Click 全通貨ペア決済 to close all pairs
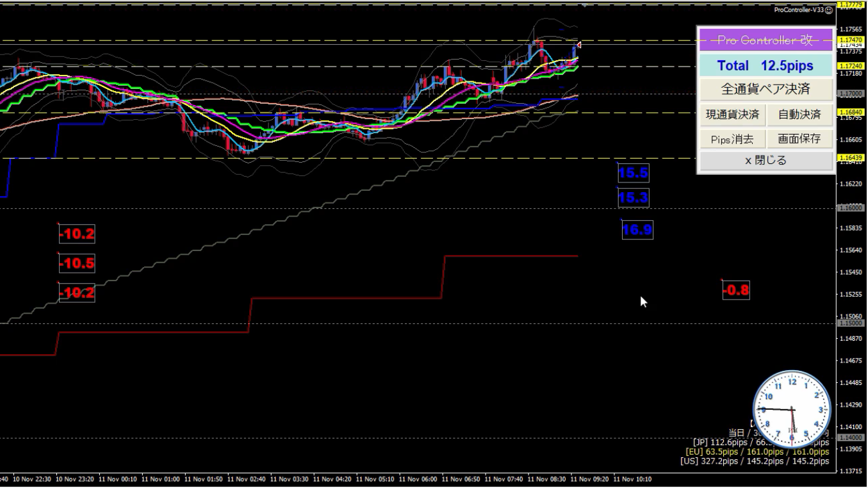The image size is (868, 488). pyautogui.click(x=766, y=89)
